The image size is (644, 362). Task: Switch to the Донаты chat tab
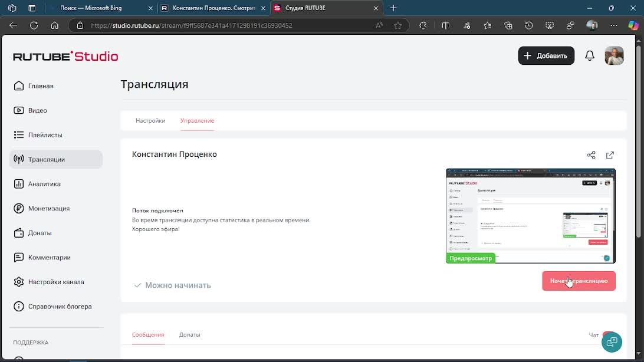tap(190, 334)
